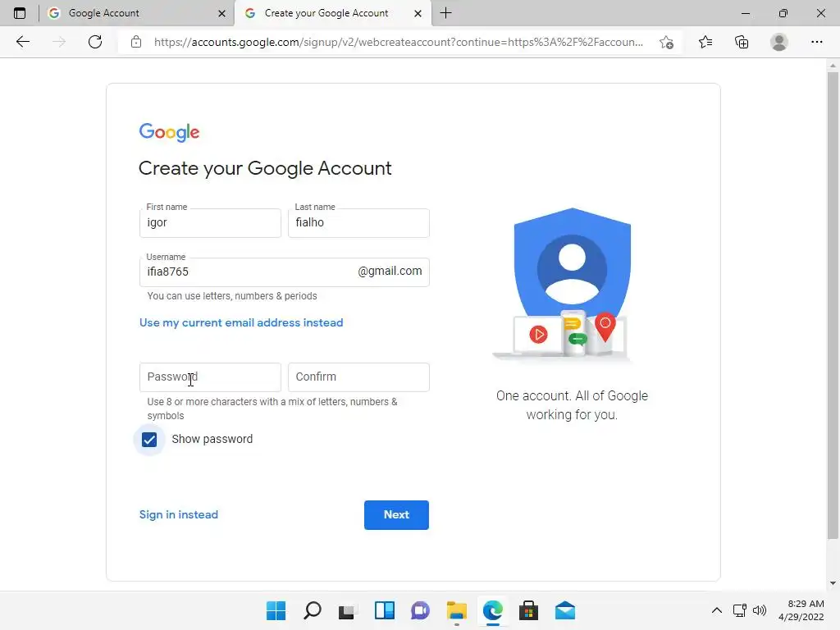Click 'One account. All of Google' text
Screen dimensions: 840x630
coord(572,396)
